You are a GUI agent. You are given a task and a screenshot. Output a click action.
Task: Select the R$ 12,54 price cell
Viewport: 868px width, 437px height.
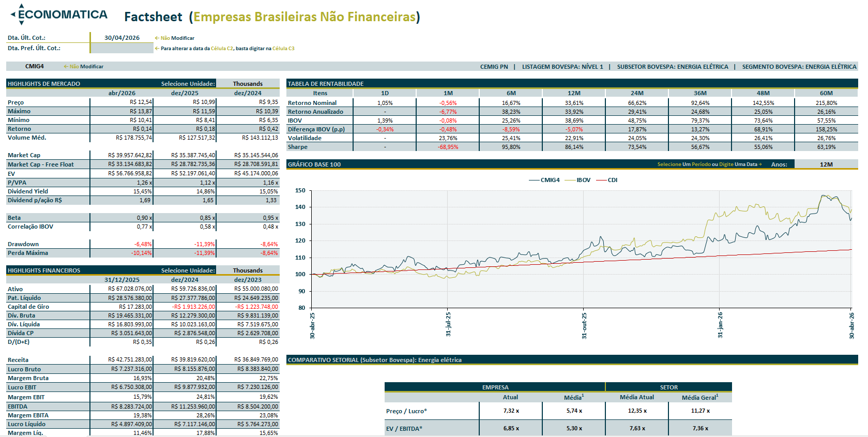(x=122, y=102)
